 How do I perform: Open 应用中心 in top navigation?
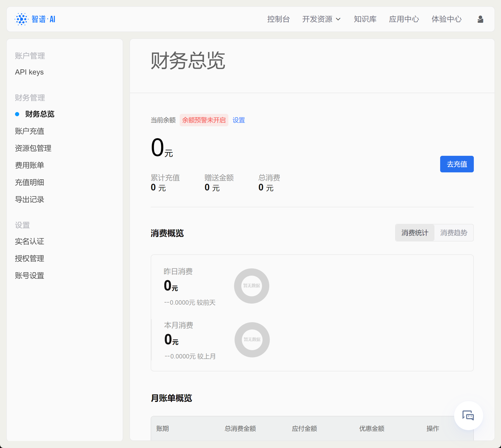[x=404, y=19]
